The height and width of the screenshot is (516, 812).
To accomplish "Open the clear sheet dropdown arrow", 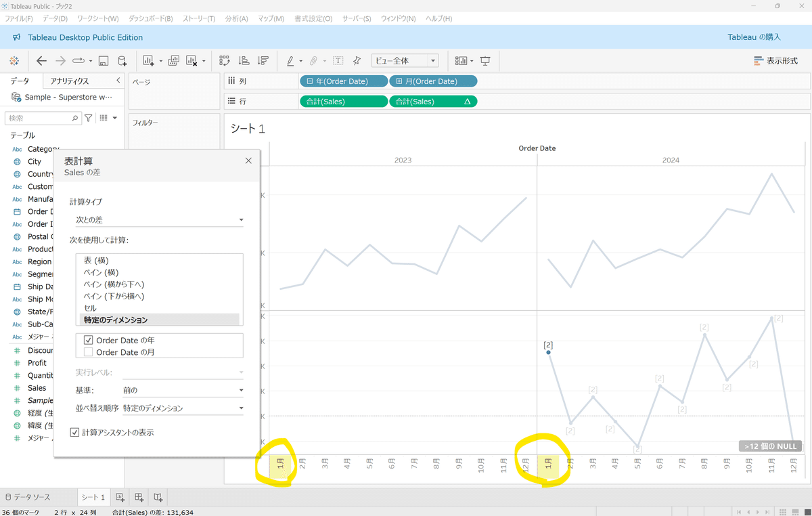I will (204, 61).
